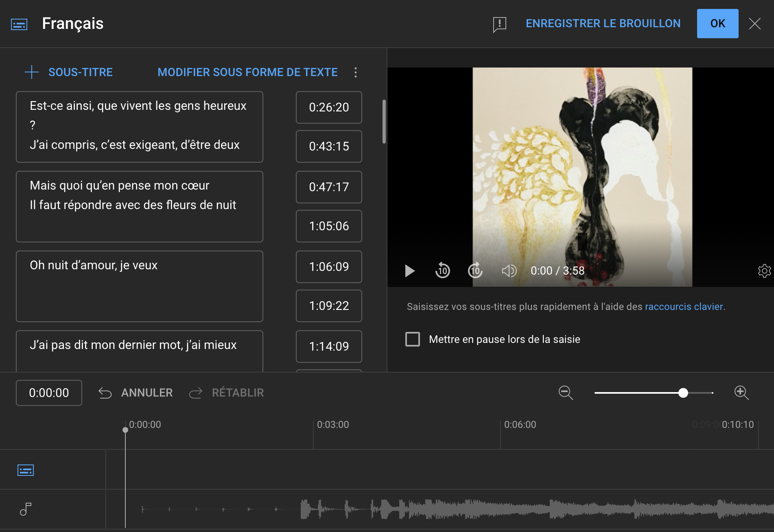
Task: Add a new SOUS-TITRE
Action: pyautogui.click(x=69, y=72)
